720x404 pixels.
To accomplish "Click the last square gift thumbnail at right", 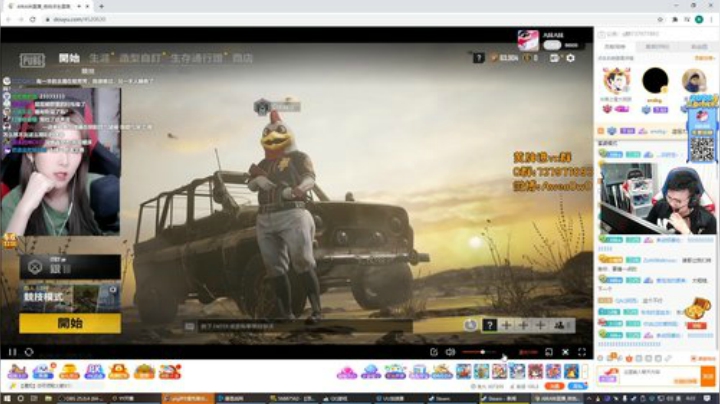I will [x=571, y=371].
